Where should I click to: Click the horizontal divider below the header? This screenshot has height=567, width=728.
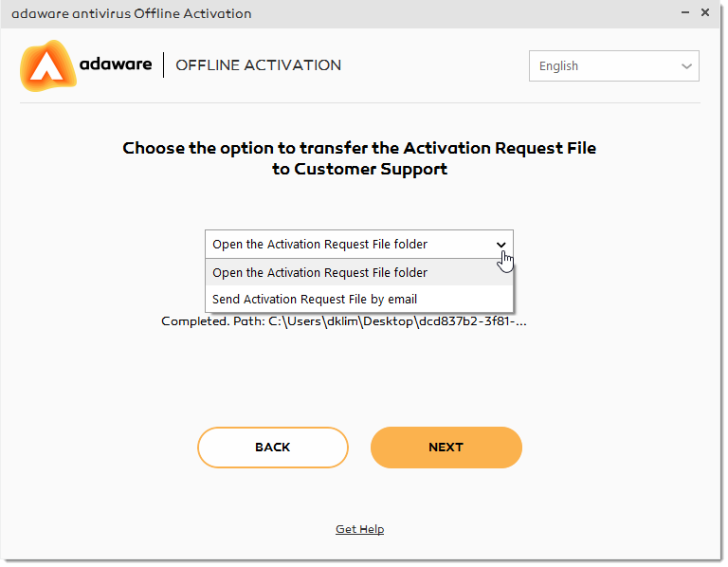coord(360,103)
